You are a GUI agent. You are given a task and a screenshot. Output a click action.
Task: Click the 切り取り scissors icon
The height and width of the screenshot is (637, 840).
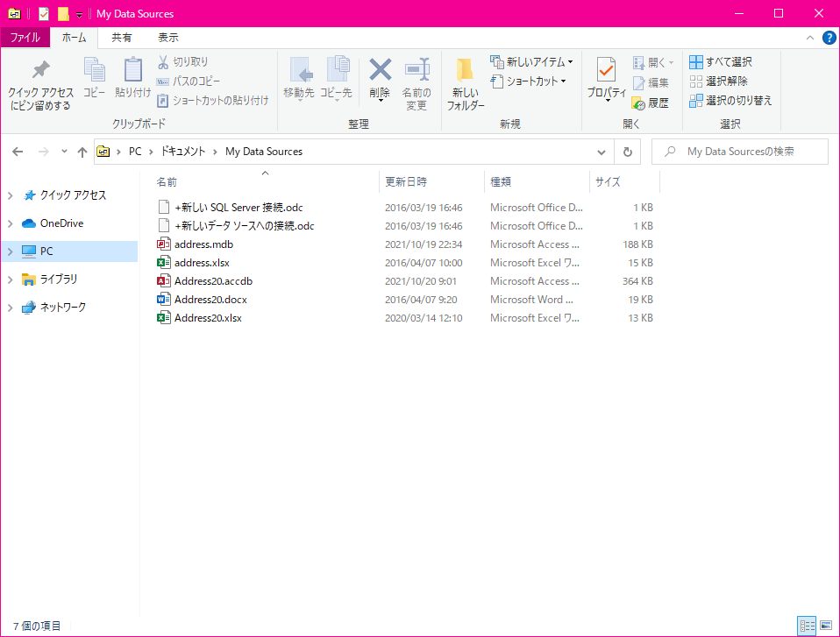click(x=163, y=62)
